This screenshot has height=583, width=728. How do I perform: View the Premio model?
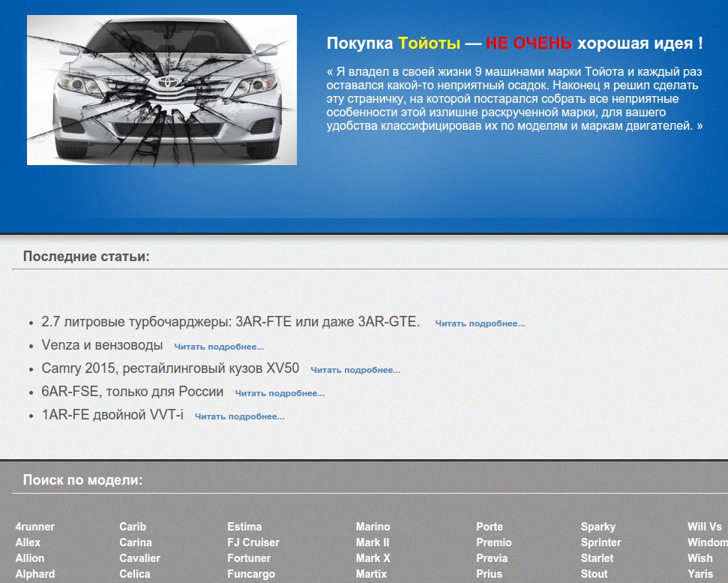pos(493,542)
